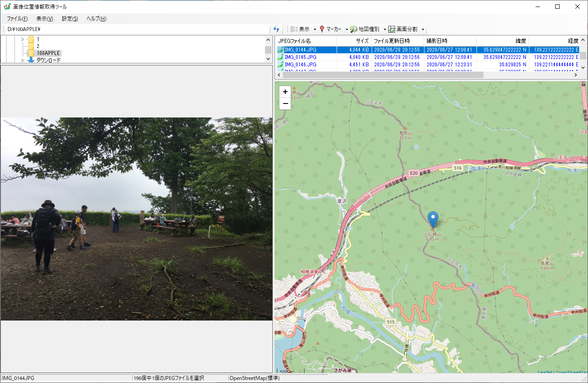
Task: Click the 2020/06/27 12:23:31 capture time cell
Action: pos(449,65)
